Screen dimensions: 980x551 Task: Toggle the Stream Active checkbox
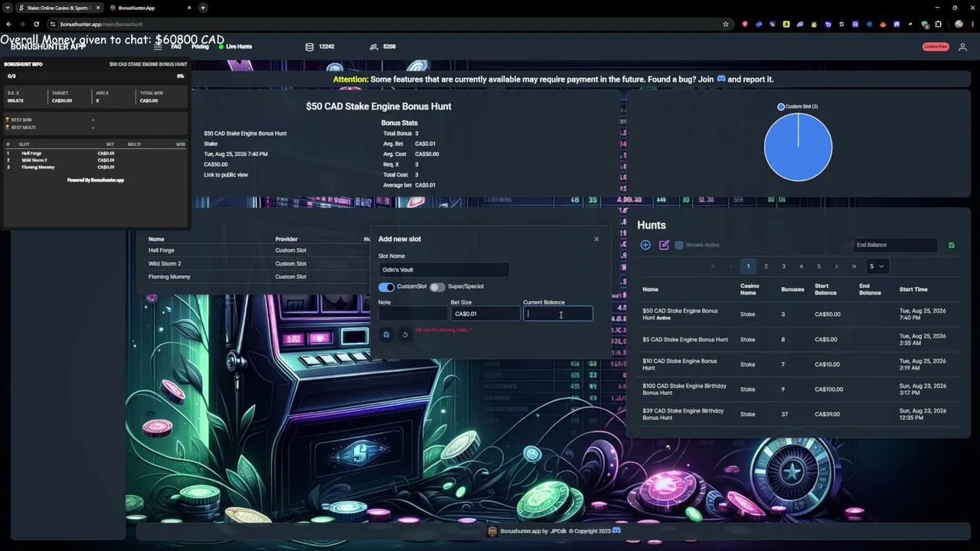click(678, 245)
